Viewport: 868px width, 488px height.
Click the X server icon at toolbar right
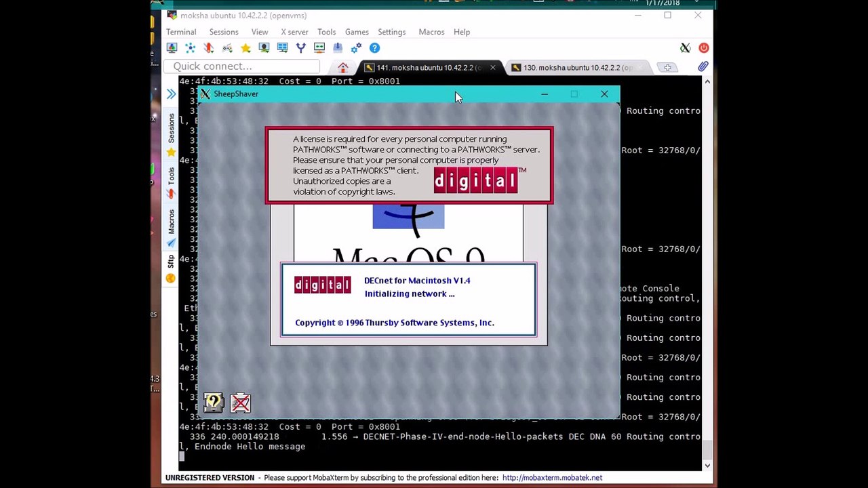pos(685,47)
